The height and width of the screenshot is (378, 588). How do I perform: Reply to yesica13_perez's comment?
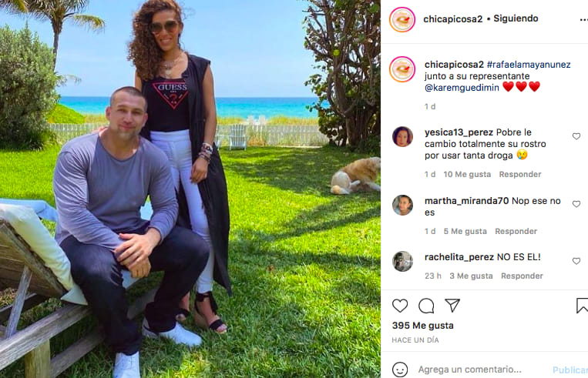(x=520, y=174)
